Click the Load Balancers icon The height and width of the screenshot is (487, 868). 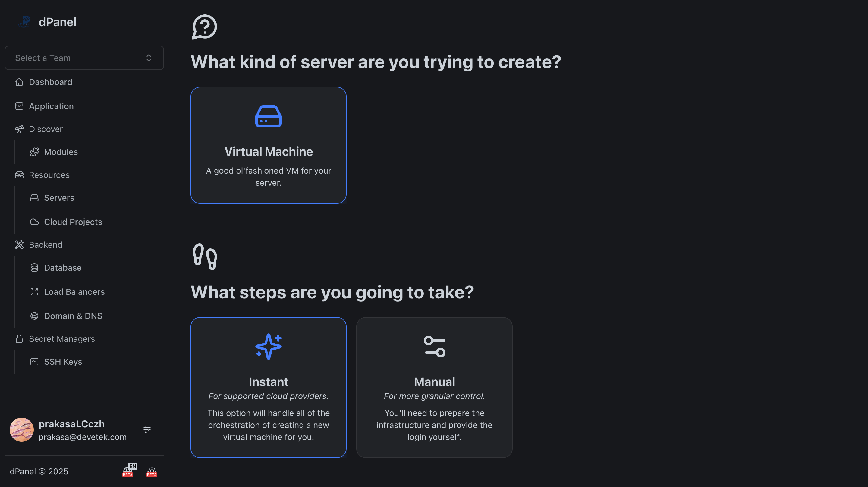click(34, 292)
